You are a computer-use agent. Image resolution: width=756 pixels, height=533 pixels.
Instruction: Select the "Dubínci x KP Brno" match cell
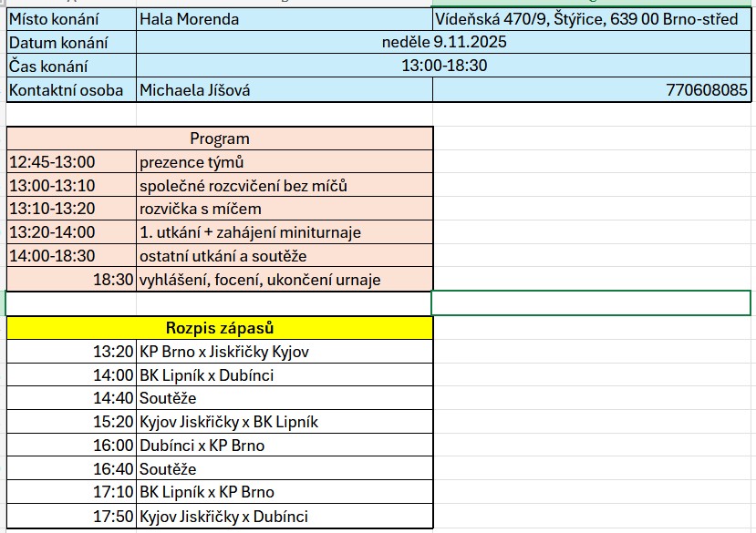pyautogui.click(x=283, y=446)
